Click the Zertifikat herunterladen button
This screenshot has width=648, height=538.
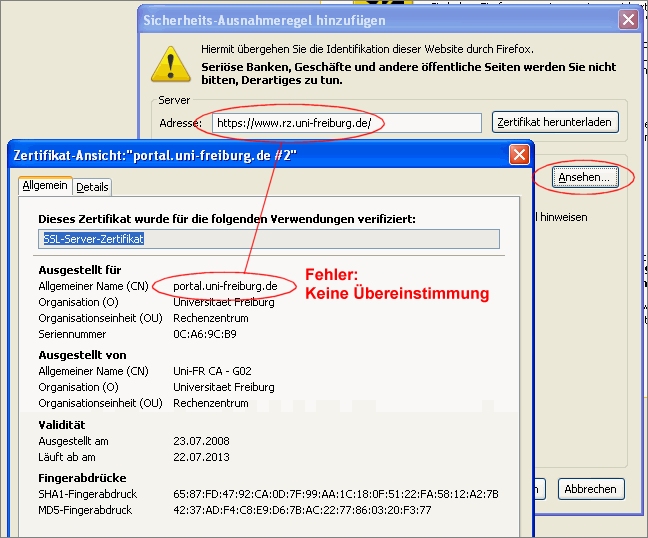tap(555, 122)
